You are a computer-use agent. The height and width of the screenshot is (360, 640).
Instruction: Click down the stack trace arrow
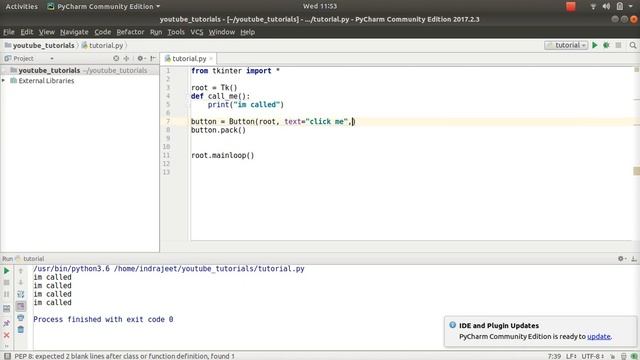[x=21, y=282]
